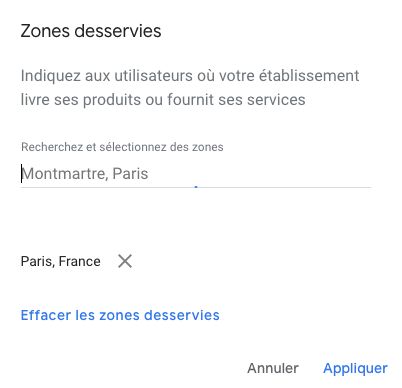Confirm selection using Appliquer

[355, 368]
